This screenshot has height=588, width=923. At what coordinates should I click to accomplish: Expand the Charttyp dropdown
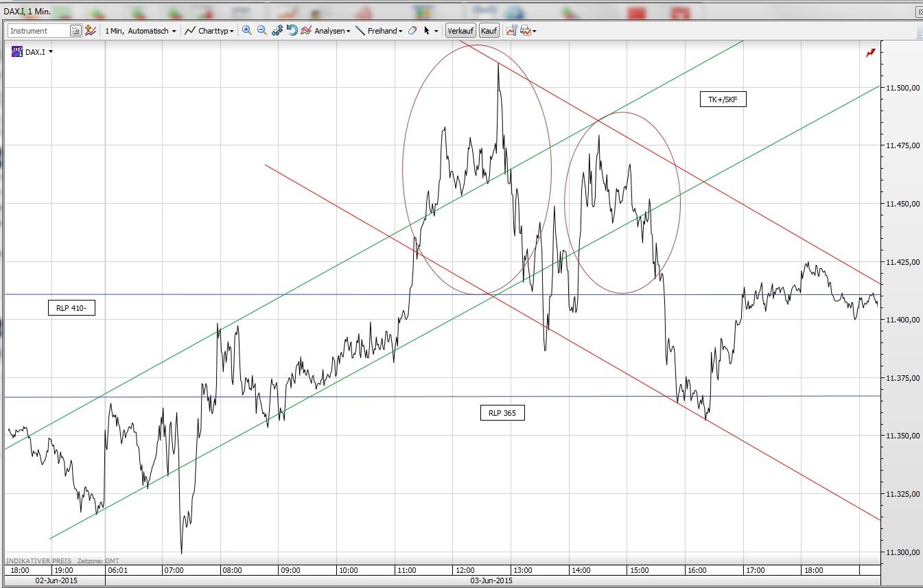coord(210,30)
